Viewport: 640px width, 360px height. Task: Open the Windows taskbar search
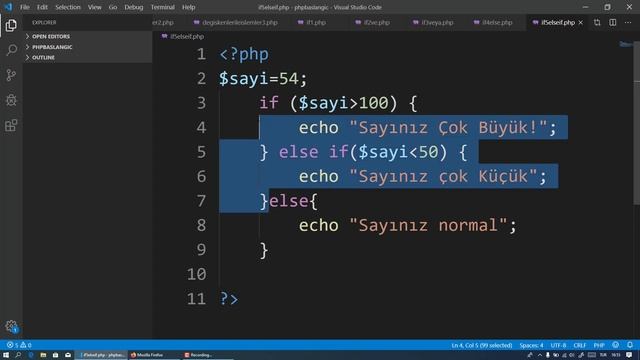click(x=18, y=355)
